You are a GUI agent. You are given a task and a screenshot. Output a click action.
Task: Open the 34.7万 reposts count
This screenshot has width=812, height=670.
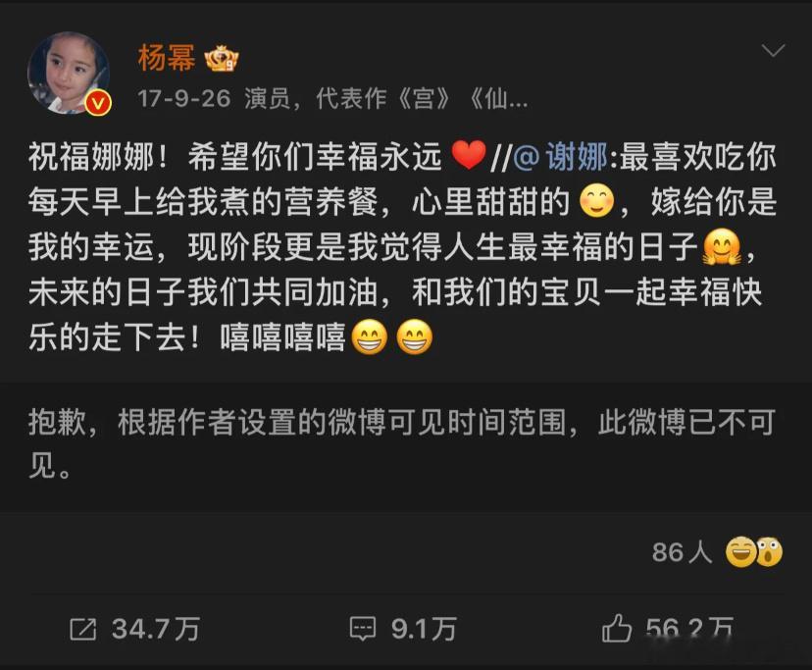(155, 629)
